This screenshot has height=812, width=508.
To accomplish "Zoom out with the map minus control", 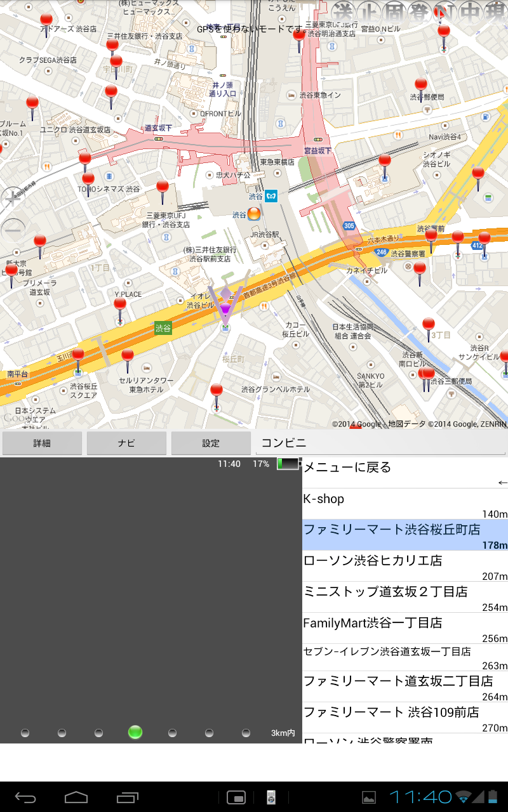I will 13,230.
